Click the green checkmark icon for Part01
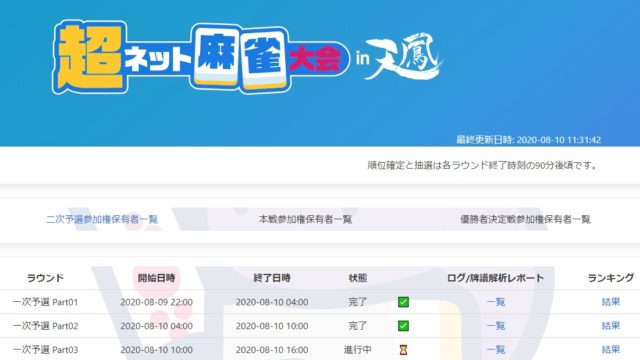The width and height of the screenshot is (640, 360). [403, 302]
